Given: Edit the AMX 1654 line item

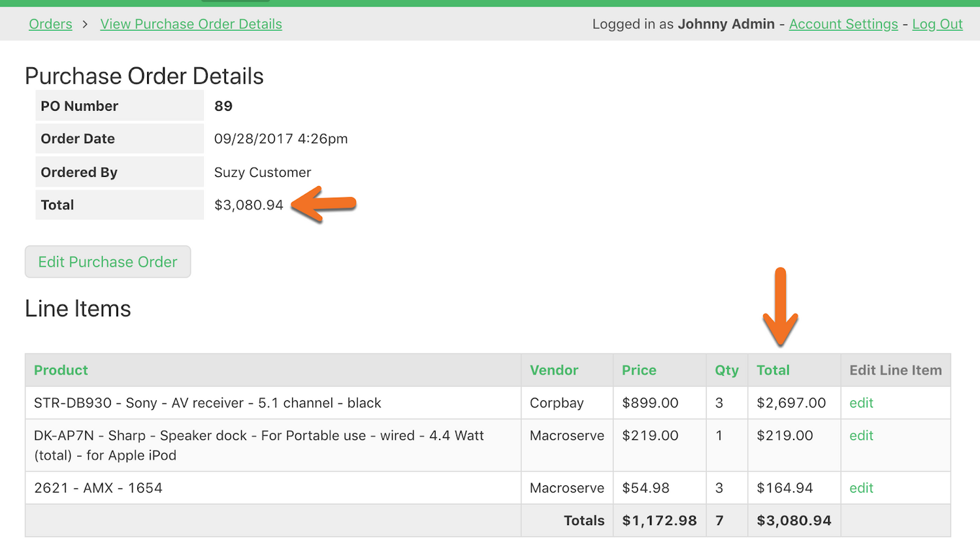Looking at the screenshot, I should click(x=861, y=488).
